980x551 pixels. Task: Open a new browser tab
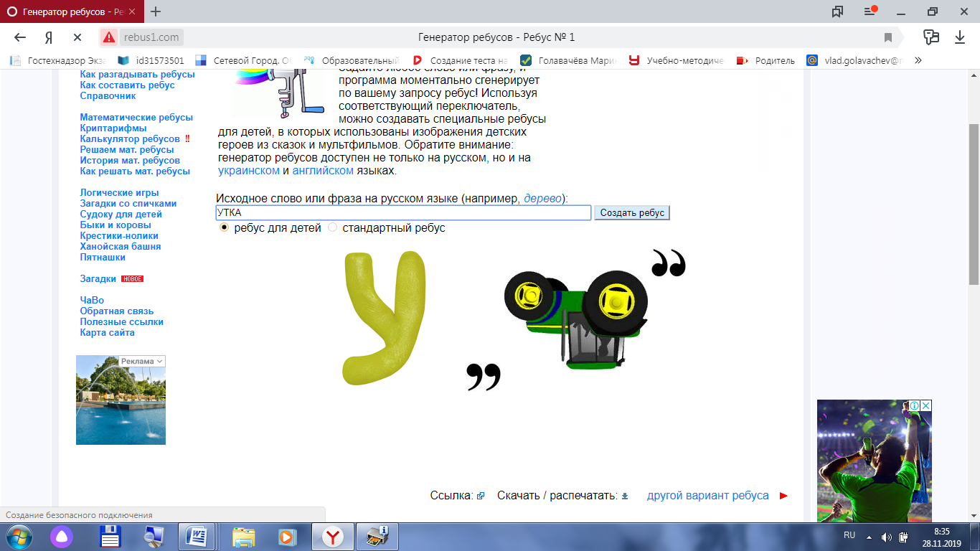click(x=156, y=11)
